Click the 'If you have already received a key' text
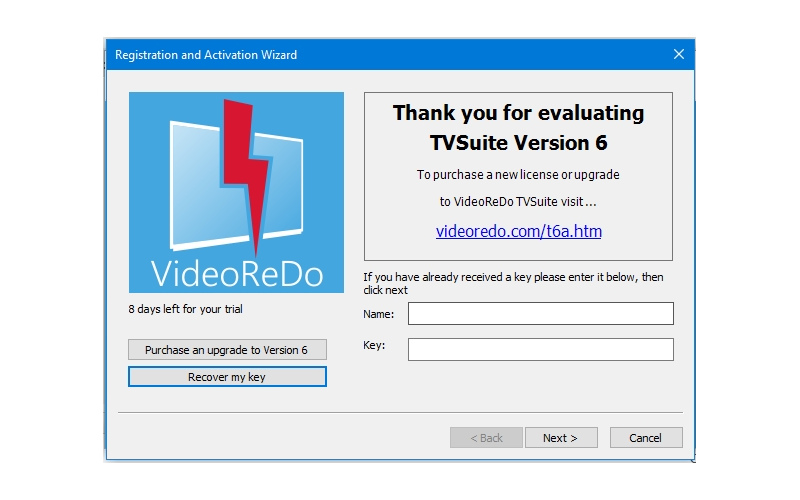Screen dimensions: 800x500 tap(513, 283)
